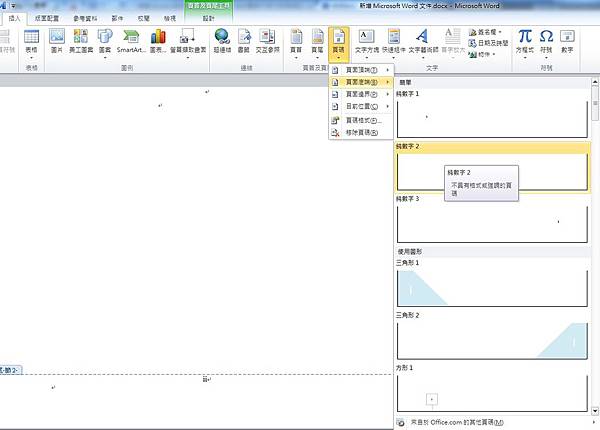Insert Date and Time (日期及時間)

coord(488,43)
